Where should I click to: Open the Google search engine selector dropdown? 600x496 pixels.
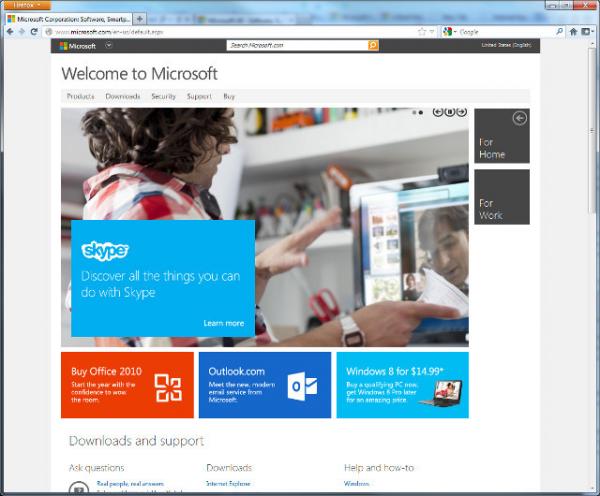450,32
